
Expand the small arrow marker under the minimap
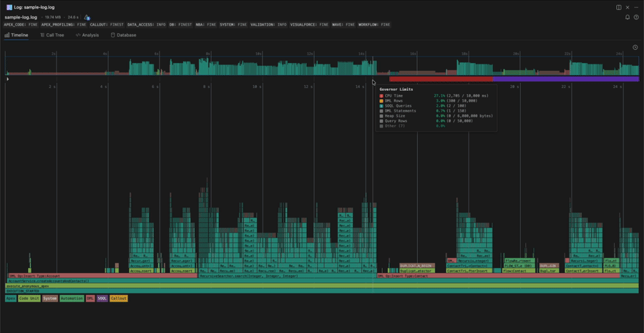click(7, 79)
